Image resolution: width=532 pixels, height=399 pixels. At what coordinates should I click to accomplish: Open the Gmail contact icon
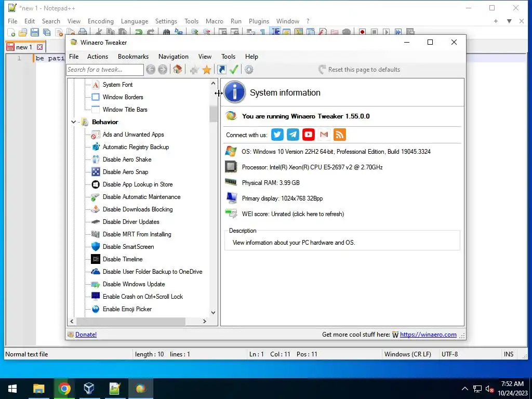(324, 135)
